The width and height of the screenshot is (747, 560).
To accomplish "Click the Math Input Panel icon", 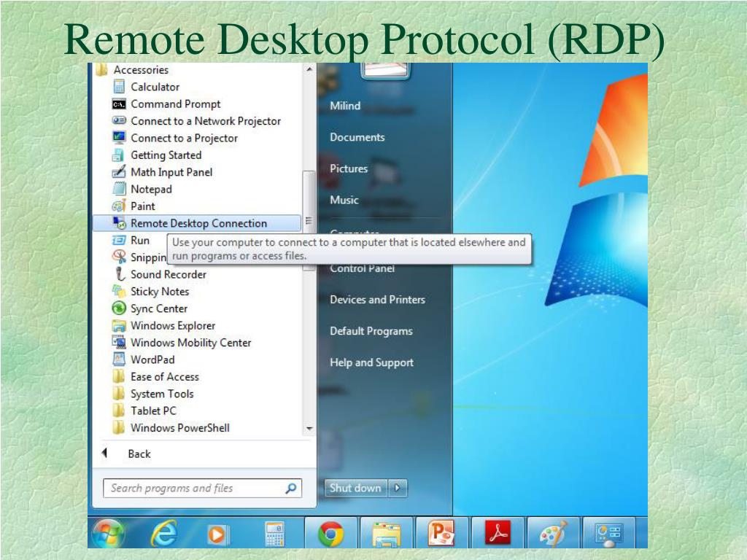I will tap(119, 172).
